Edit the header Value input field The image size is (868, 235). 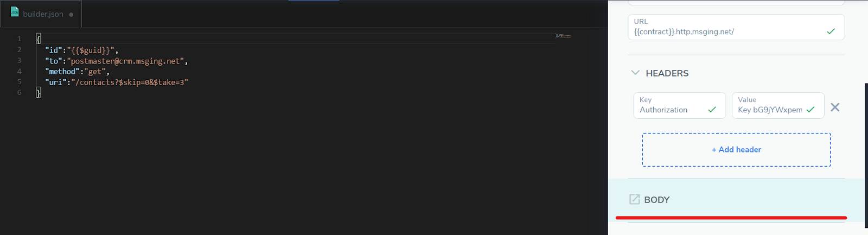point(778,105)
